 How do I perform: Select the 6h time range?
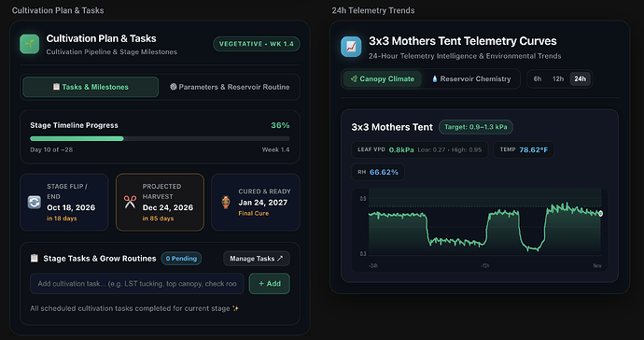(x=538, y=78)
